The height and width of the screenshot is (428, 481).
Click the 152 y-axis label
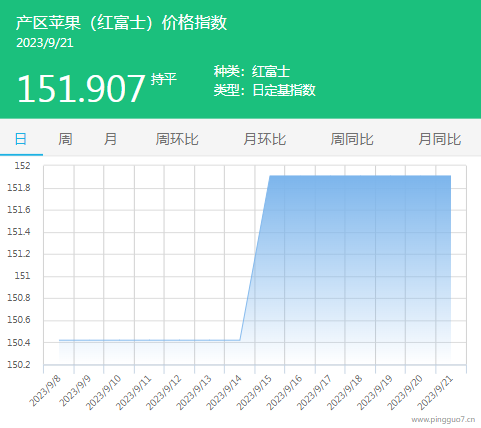tap(23, 166)
